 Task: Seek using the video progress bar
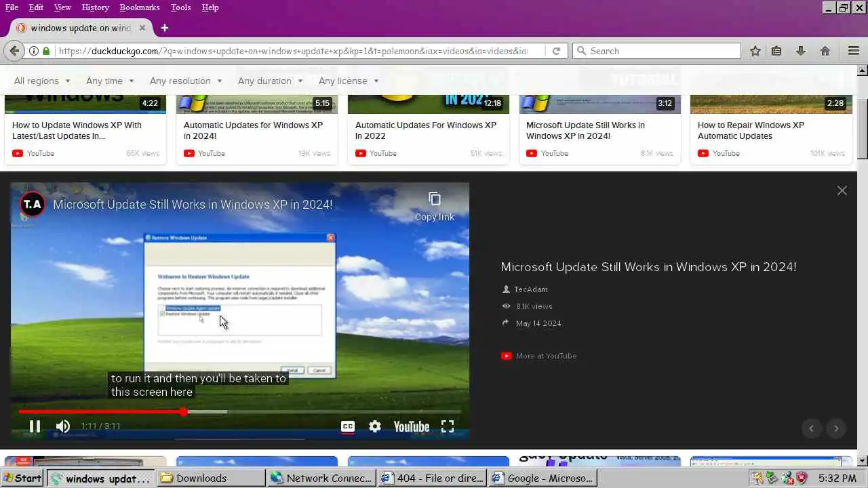tap(239, 411)
